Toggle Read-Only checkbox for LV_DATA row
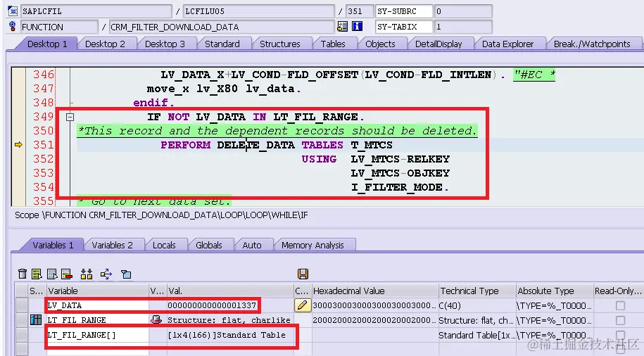The image size is (644, 356). pyautogui.click(x=620, y=305)
